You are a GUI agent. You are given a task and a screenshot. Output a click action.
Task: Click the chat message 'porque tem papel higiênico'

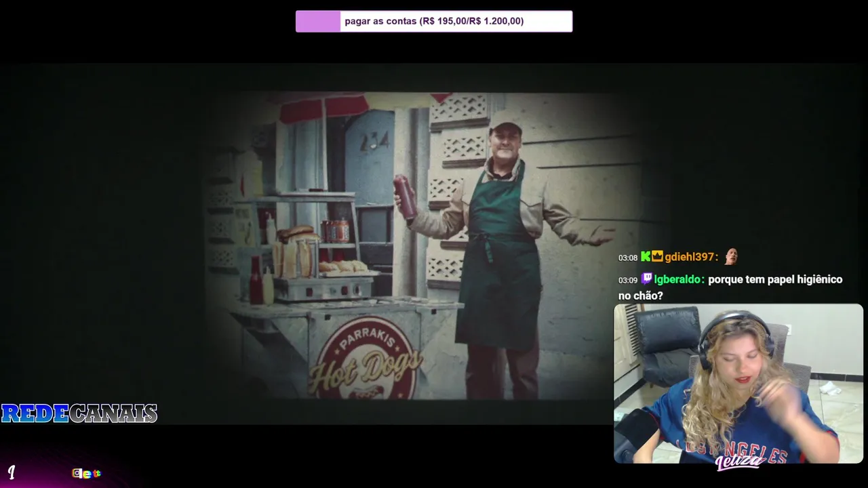(x=775, y=279)
